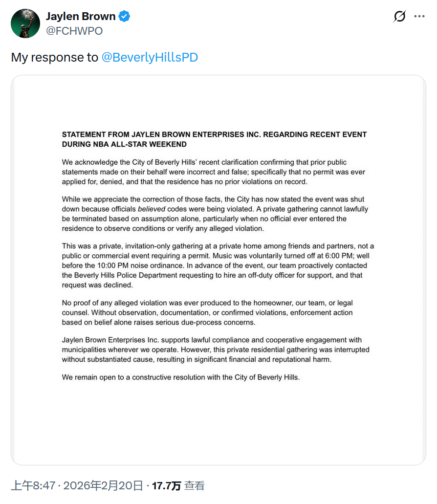This screenshot has height=504, width=437.
Task: Open the attached statement image at its blank bottom area
Action: coord(218,430)
